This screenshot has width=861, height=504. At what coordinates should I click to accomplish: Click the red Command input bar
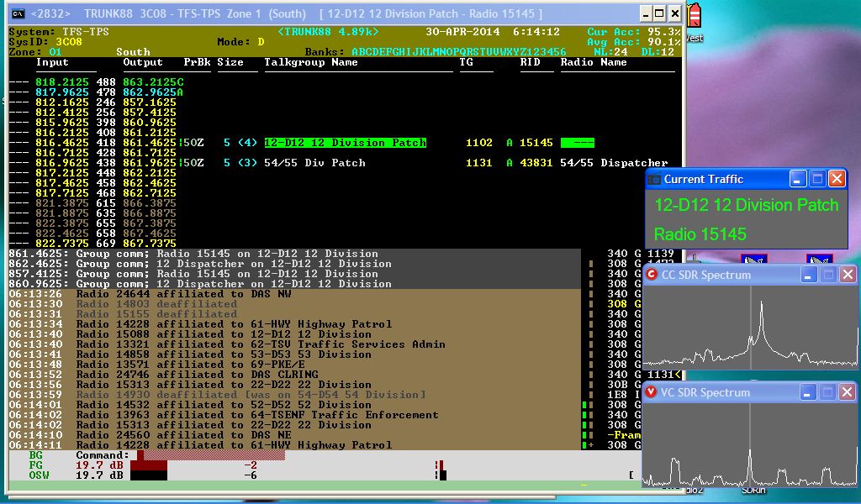click(x=210, y=455)
